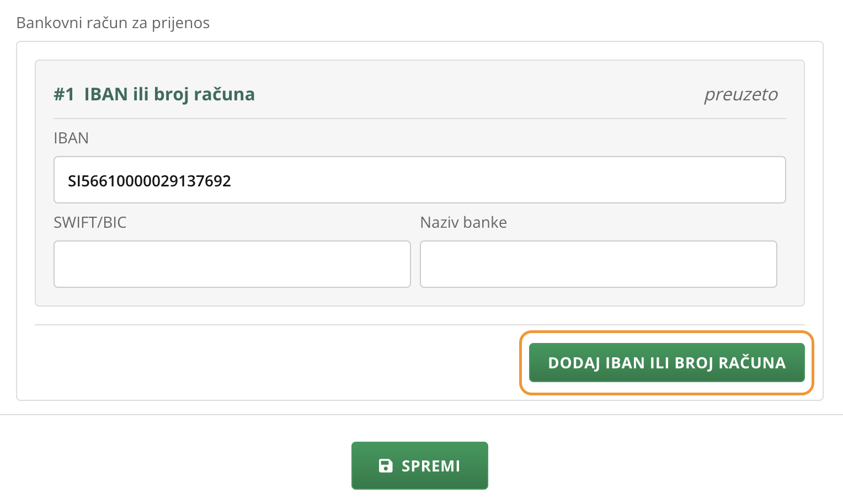Viewport: 843px width, 504px height.
Task: Click the 'SWIFT/BIC' field label
Action: pyautogui.click(x=90, y=222)
